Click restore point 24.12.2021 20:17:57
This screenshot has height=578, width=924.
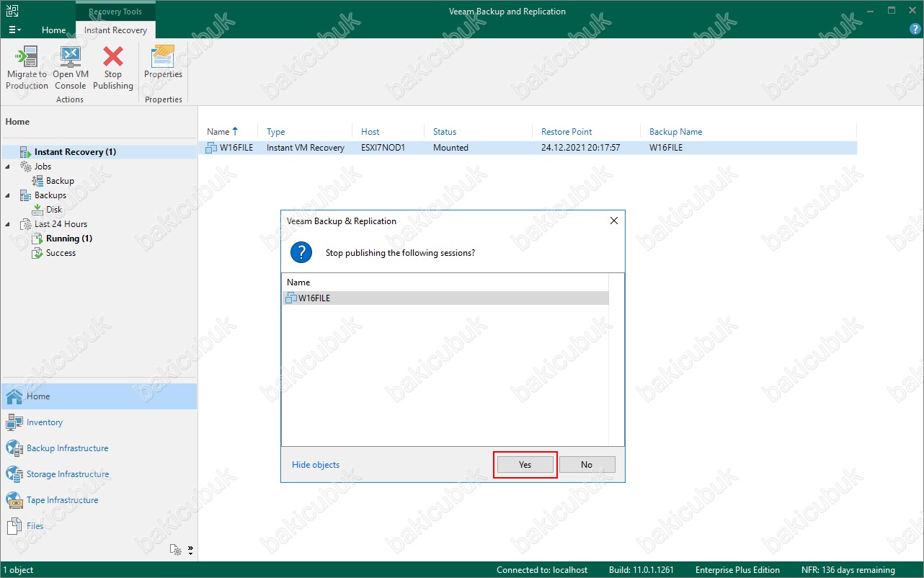point(581,148)
